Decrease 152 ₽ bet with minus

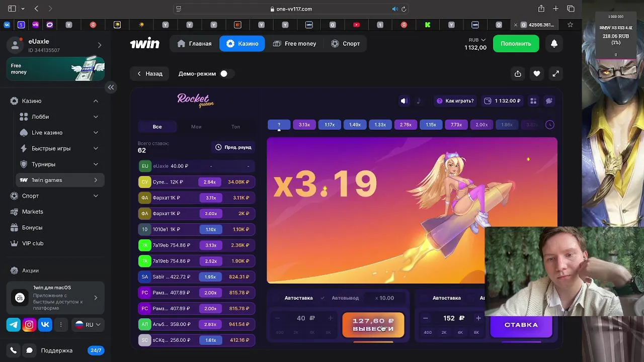pyautogui.click(x=426, y=318)
